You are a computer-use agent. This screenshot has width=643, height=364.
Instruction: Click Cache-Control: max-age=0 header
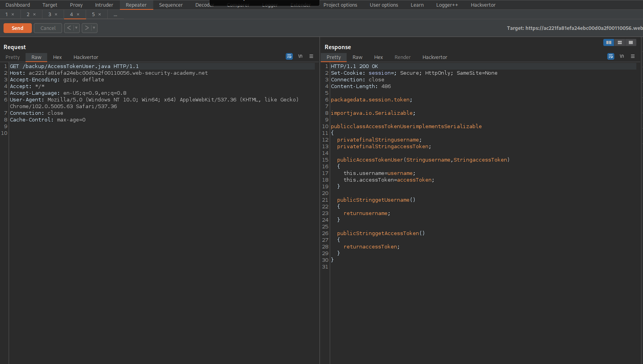click(48, 120)
